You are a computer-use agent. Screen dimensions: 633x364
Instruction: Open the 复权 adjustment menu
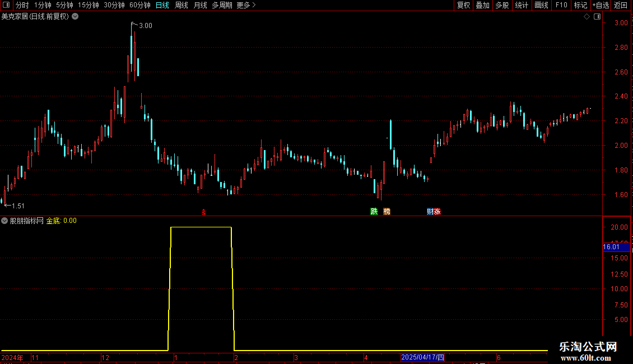pyautogui.click(x=463, y=5)
